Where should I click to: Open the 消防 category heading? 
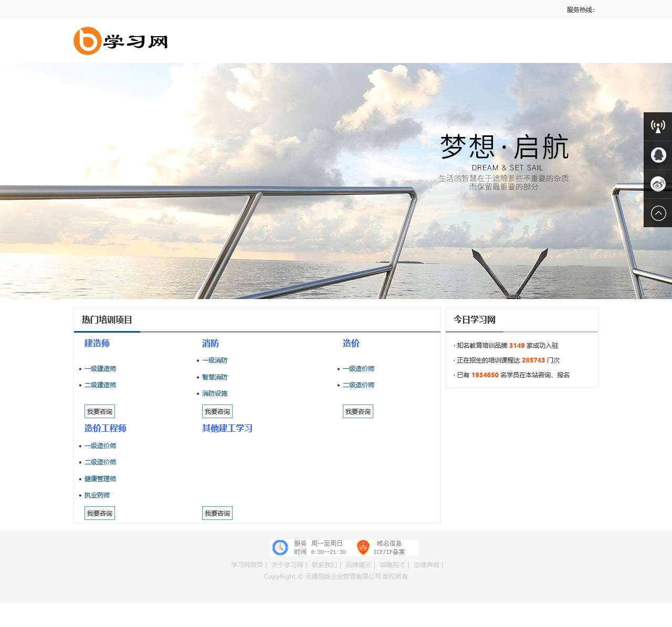click(x=211, y=343)
